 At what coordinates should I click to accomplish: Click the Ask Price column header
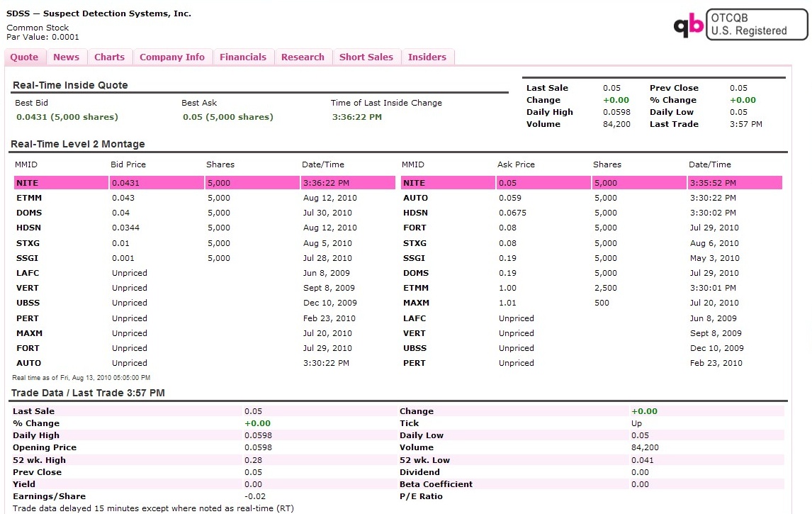pyautogui.click(x=516, y=164)
